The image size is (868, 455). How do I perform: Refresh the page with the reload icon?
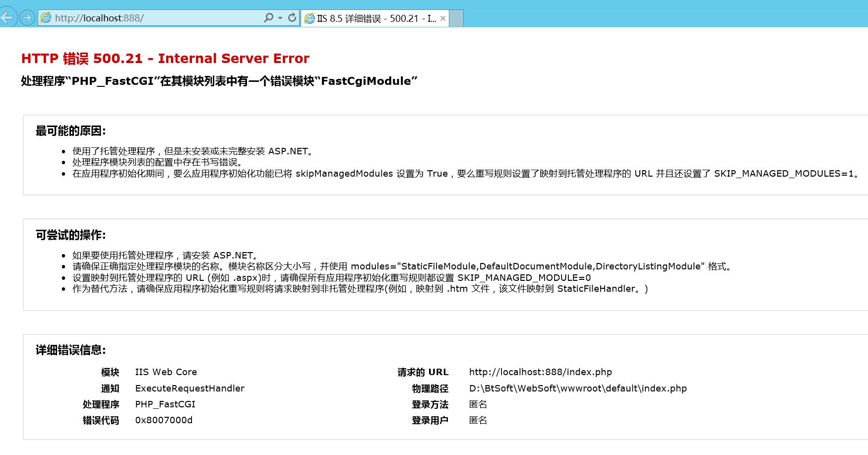pyautogui.click(x=292, y=18)
